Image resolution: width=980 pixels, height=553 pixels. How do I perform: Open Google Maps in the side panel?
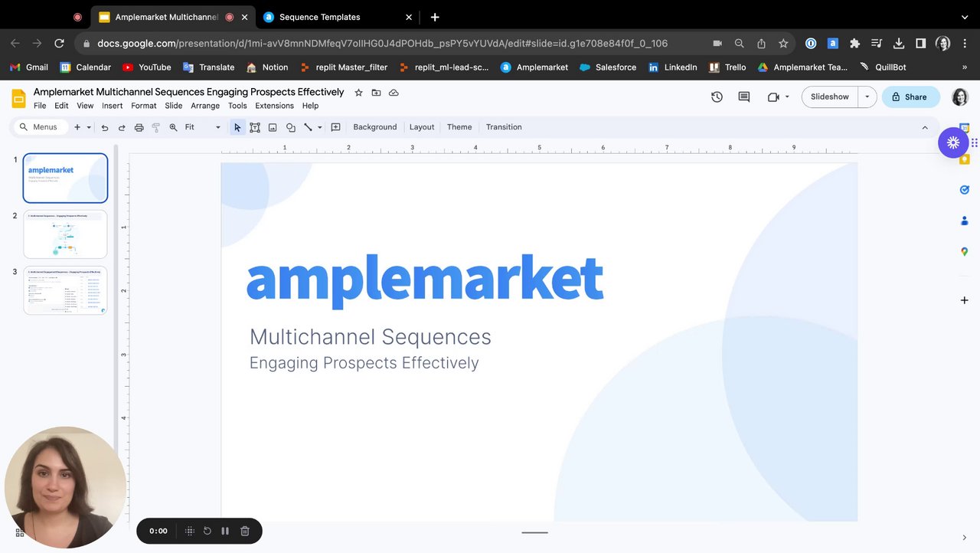[965, 251]
